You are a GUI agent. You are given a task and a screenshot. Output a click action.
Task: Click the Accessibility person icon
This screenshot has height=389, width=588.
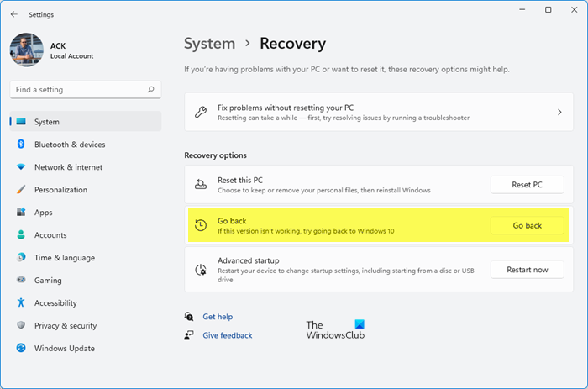21,303
